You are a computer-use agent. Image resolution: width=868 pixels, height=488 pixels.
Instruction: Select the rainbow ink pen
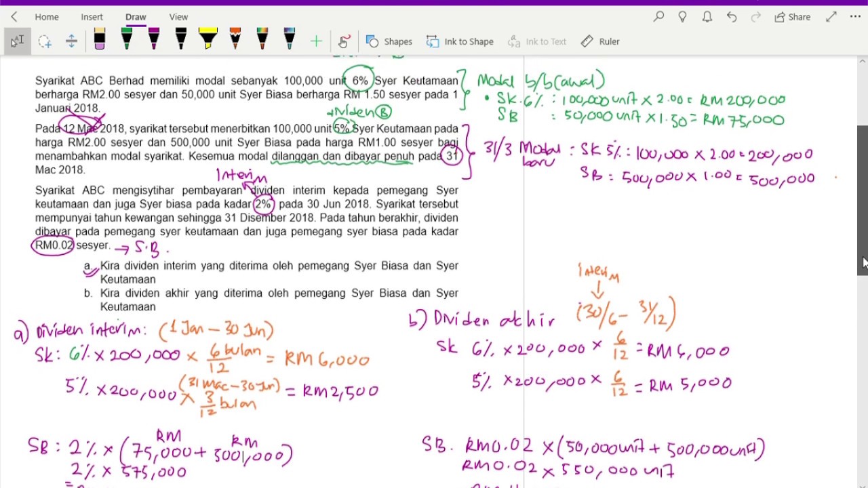click(x=262, y=40)
